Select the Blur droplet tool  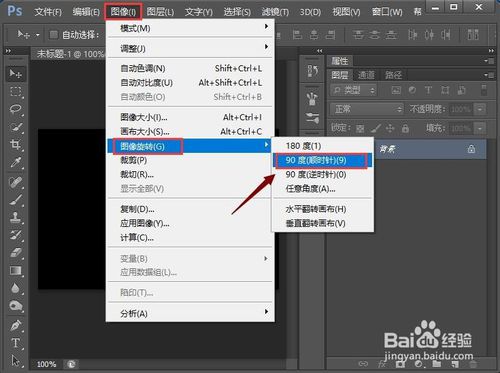tap(15, 288)
